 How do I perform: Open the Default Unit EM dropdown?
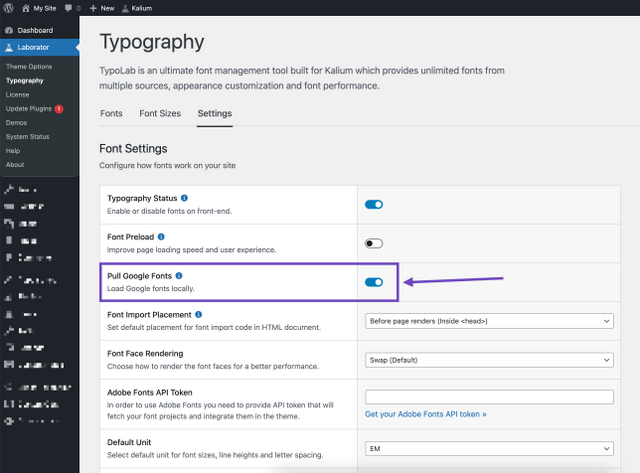pyautogui.click(x=489, y=448)
